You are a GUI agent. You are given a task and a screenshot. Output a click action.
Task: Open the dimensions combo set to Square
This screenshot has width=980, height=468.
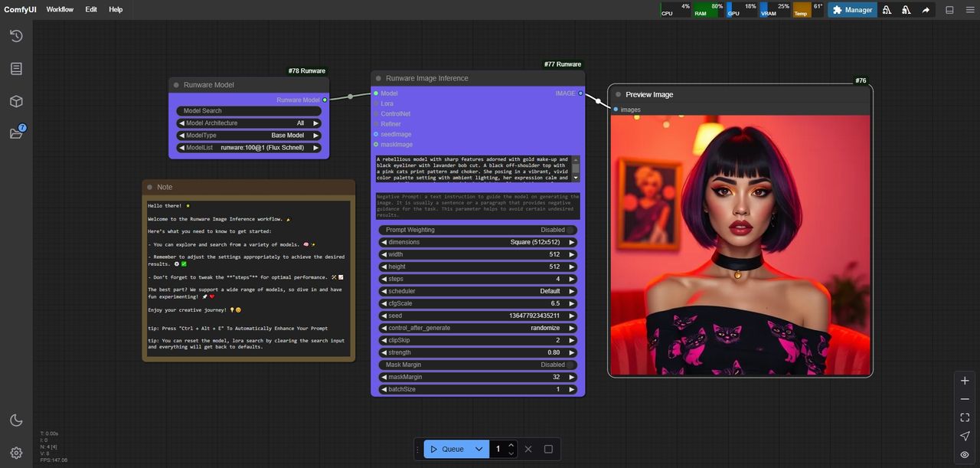click(x=478, y=242)
